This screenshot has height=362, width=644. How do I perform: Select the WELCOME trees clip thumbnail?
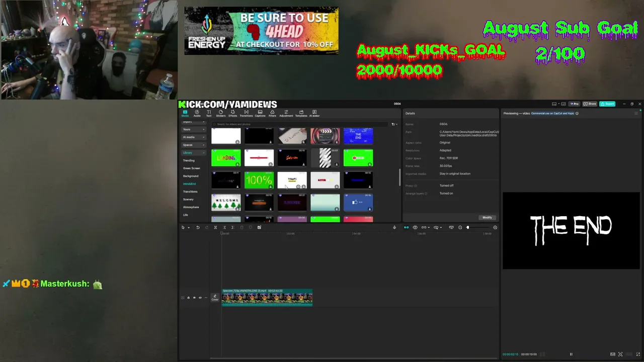[226, 202]
